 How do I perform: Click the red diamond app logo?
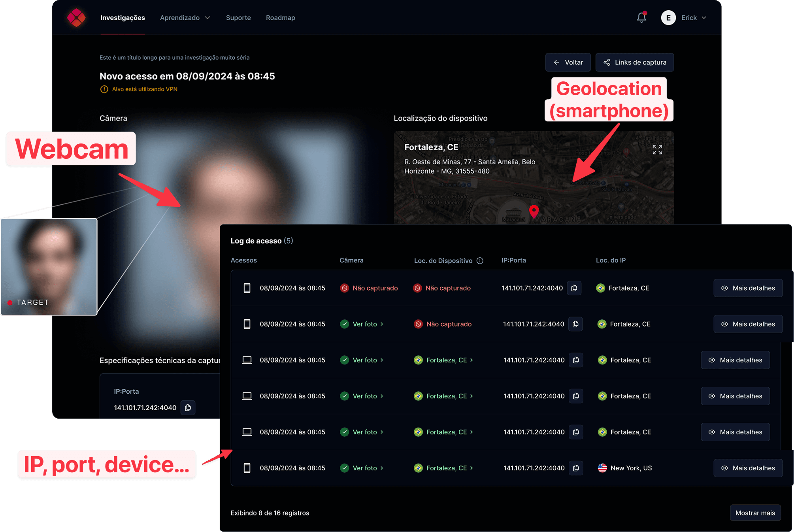point(76,17)
